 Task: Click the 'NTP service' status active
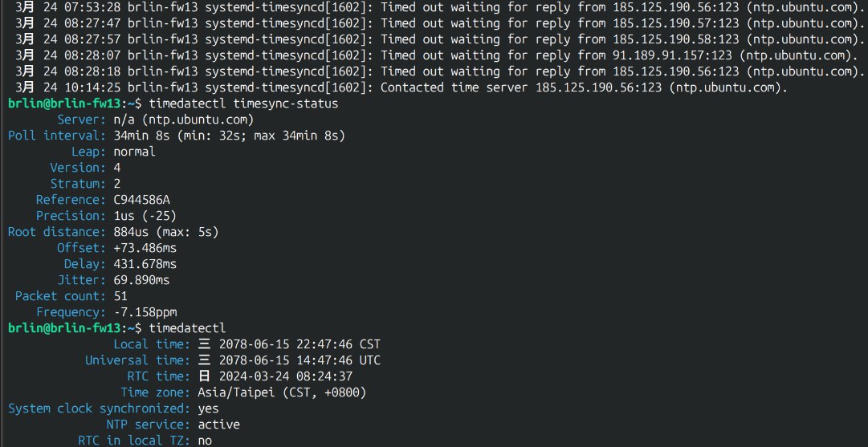click(218, 425)
